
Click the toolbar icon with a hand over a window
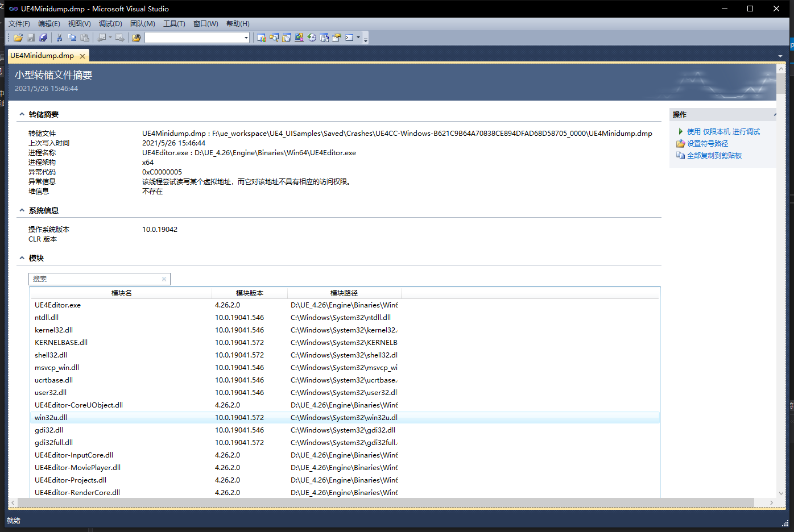click(x=337, y=38)
